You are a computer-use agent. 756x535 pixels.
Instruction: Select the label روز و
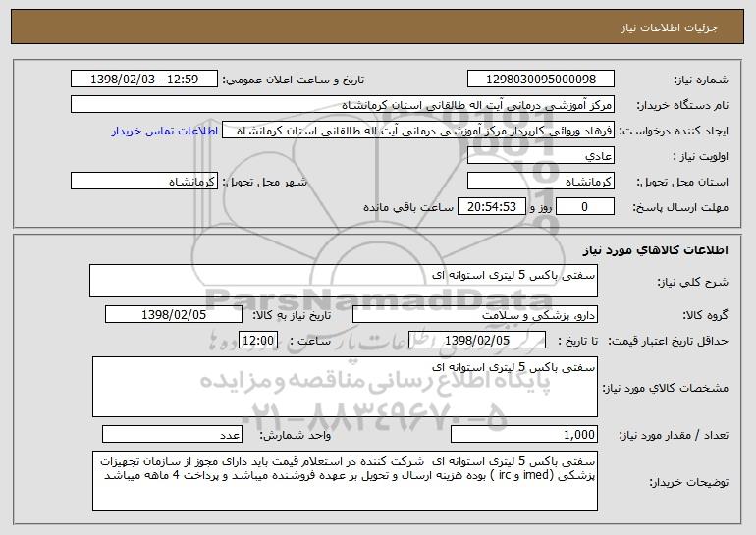tap(540, 208)
